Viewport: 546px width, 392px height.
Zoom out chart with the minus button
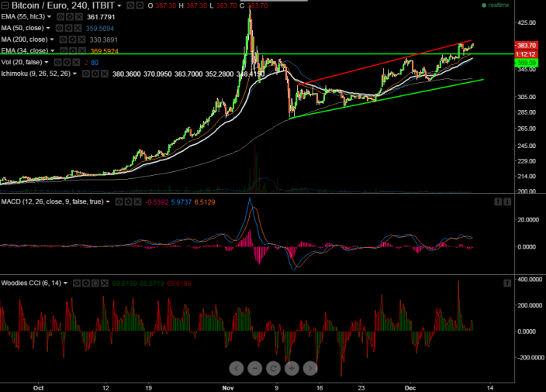click(x=255, y=368)
